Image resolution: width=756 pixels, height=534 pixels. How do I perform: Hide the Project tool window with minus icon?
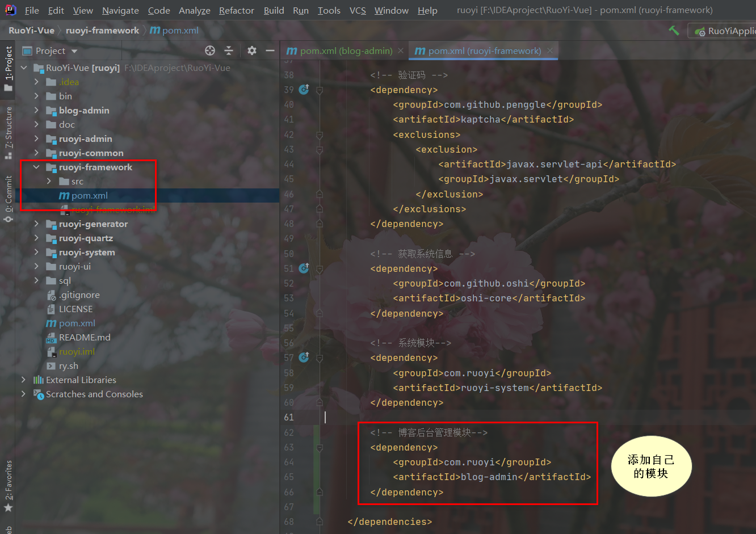tap(270, 51)
